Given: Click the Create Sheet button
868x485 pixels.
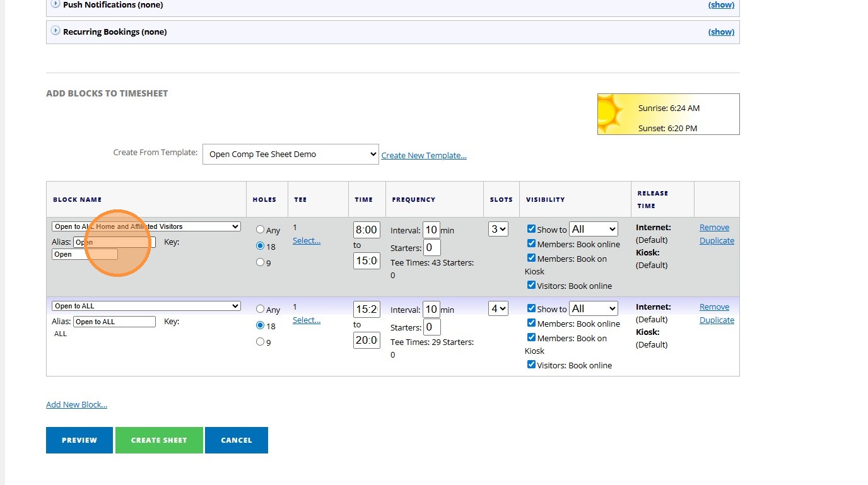Looking at the screenshot, I should coord(159,440).
